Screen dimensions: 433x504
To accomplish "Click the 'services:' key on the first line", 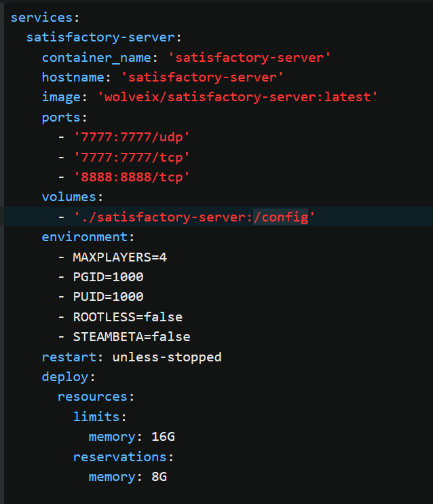I will (x=45, y=18).
